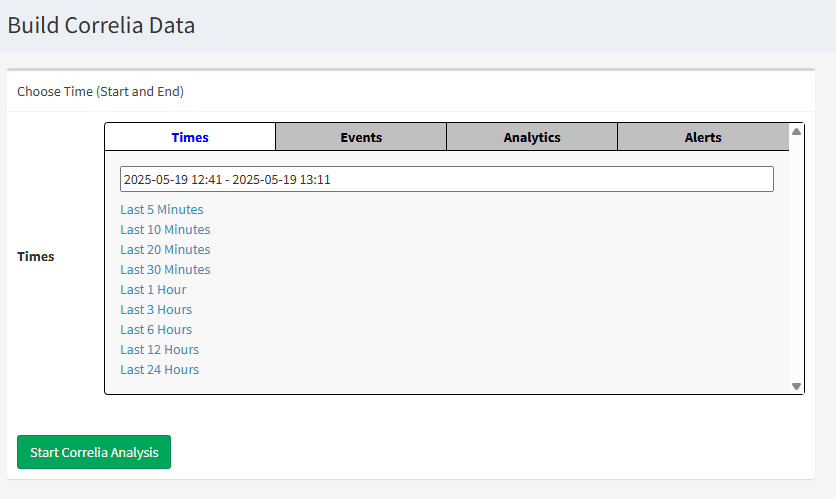Image resolution: width=836 pixels, height=499 pixels.
Task: Click the Choose Time panel header
Action: click(x=101, y=91)
